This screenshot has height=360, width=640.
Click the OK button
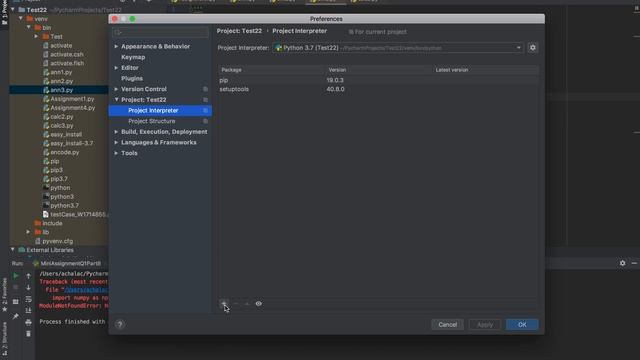click(x=522, y=325)
